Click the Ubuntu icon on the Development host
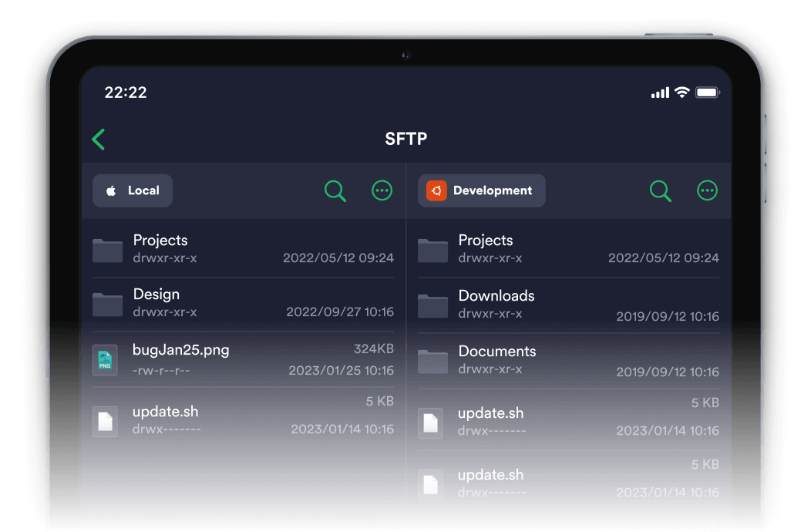811x532 pixels. pyautogui.click(x=436, y=190)
